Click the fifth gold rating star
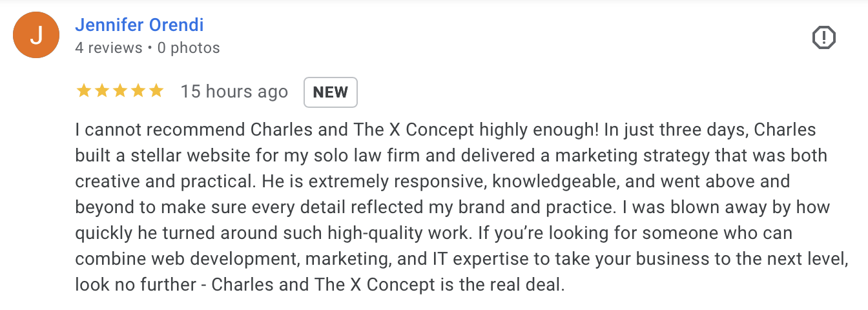868x310 pixels. 156,91
